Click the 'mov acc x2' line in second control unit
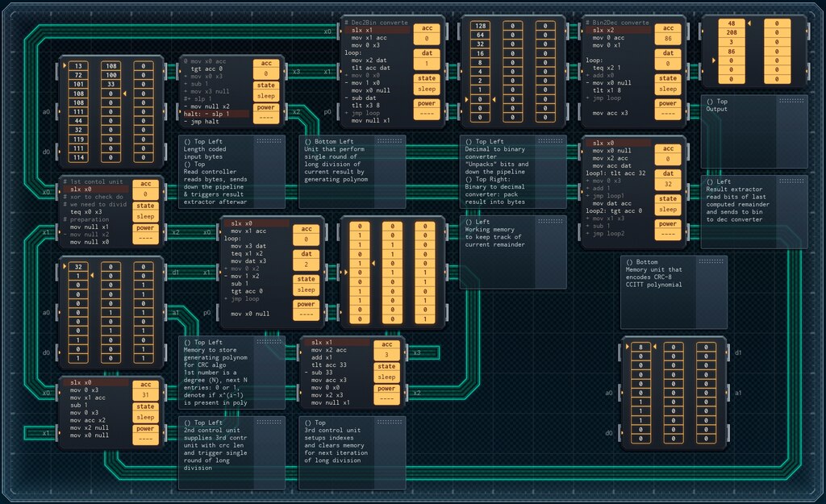The height and width of the screenshot is (504, 826). (87, 420)
